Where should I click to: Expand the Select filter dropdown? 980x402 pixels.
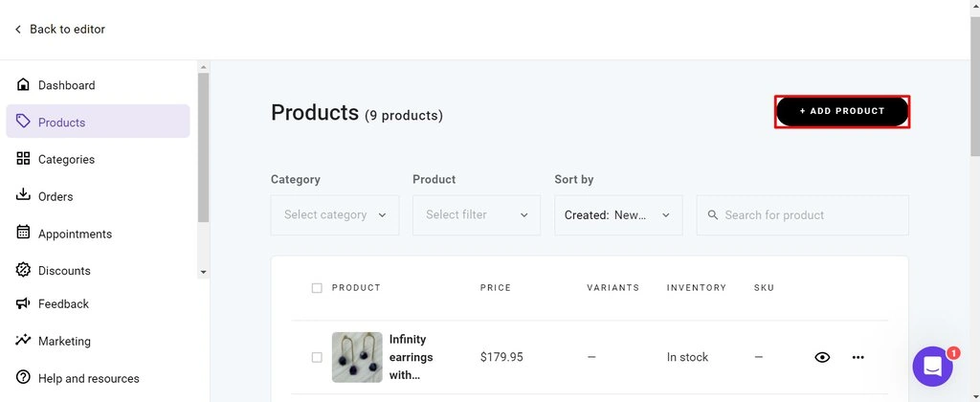477,215
